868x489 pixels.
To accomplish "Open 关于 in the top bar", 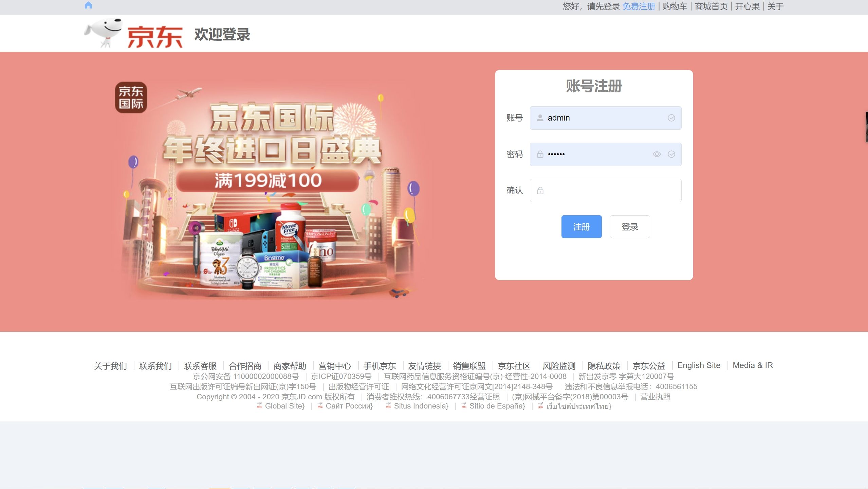I will [x=775, y=6].
